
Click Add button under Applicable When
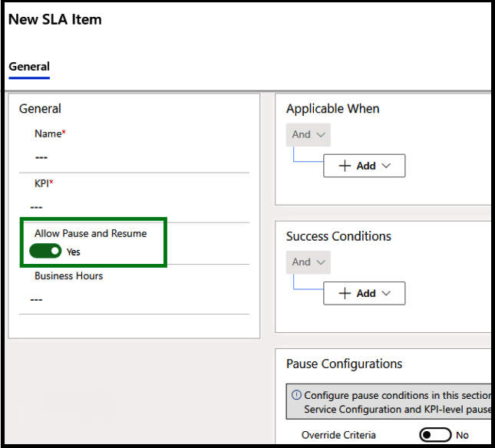(x=365, y=166)
